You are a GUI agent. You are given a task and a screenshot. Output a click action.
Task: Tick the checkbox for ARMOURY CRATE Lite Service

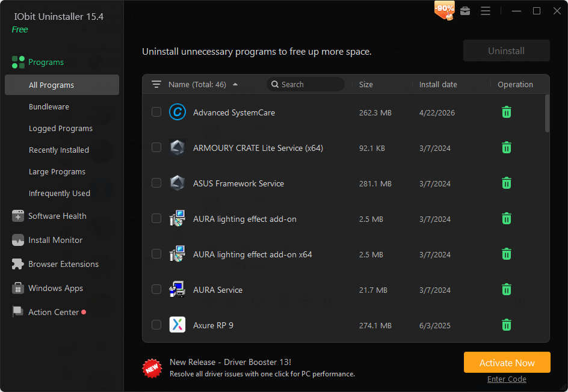point(156,147)
